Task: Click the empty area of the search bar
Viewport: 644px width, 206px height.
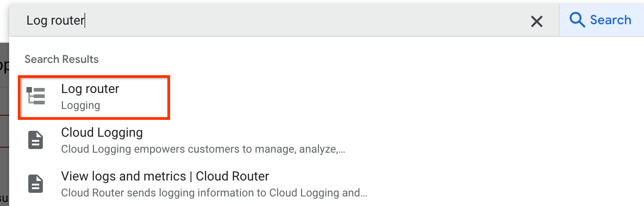Action: (319, 21)
